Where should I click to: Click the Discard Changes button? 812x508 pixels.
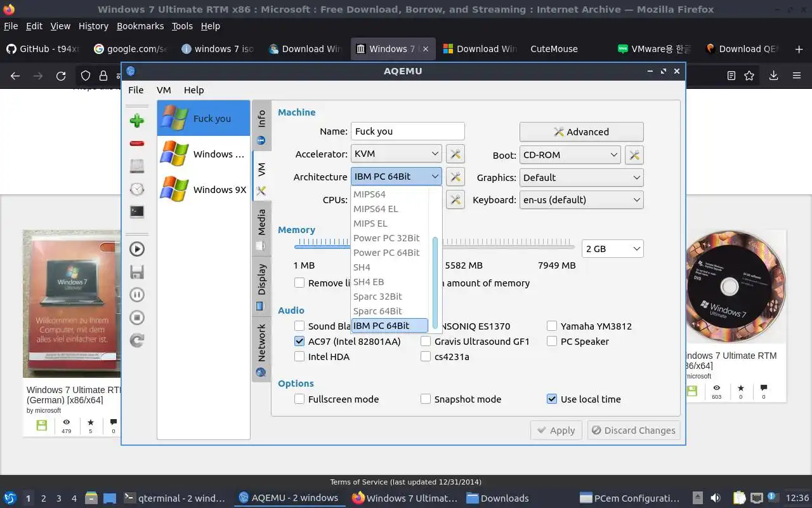point(634,430)
